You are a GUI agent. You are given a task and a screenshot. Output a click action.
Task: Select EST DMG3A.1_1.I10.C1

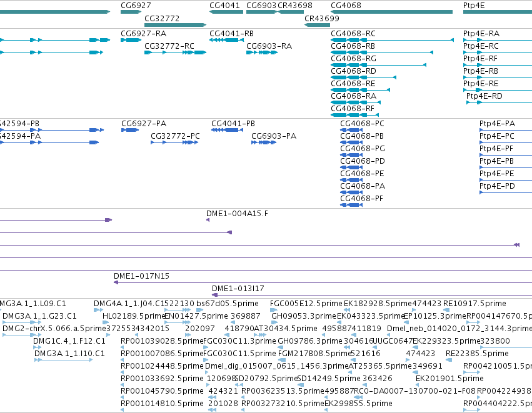pyautogui.click(x=63, y=360)
